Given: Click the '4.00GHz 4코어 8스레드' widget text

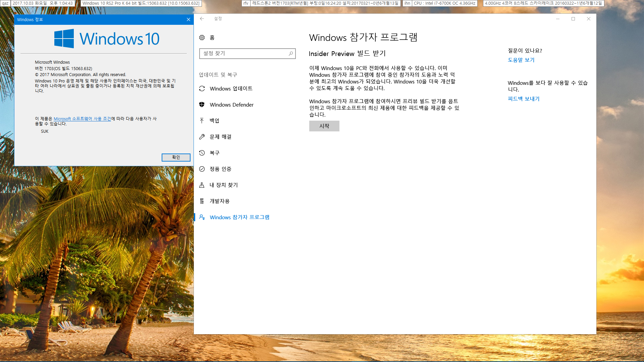Looking at the screenshot, I should click(543, 3).
